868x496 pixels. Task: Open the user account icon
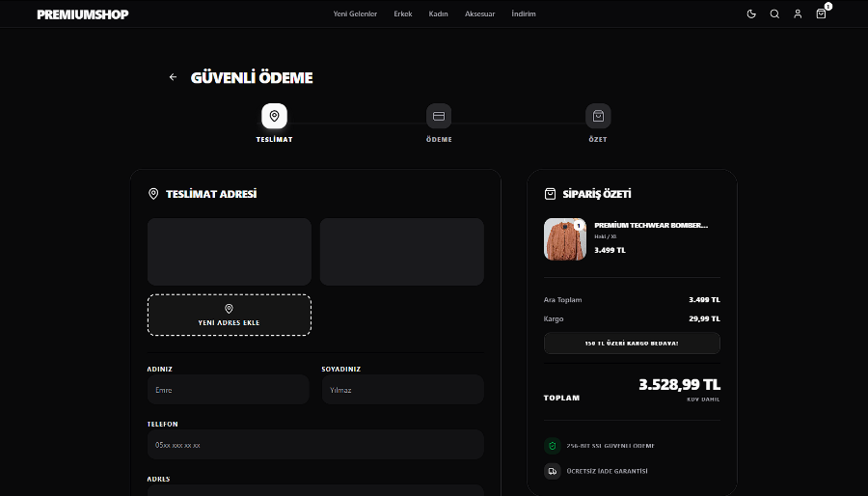[798, 14]
